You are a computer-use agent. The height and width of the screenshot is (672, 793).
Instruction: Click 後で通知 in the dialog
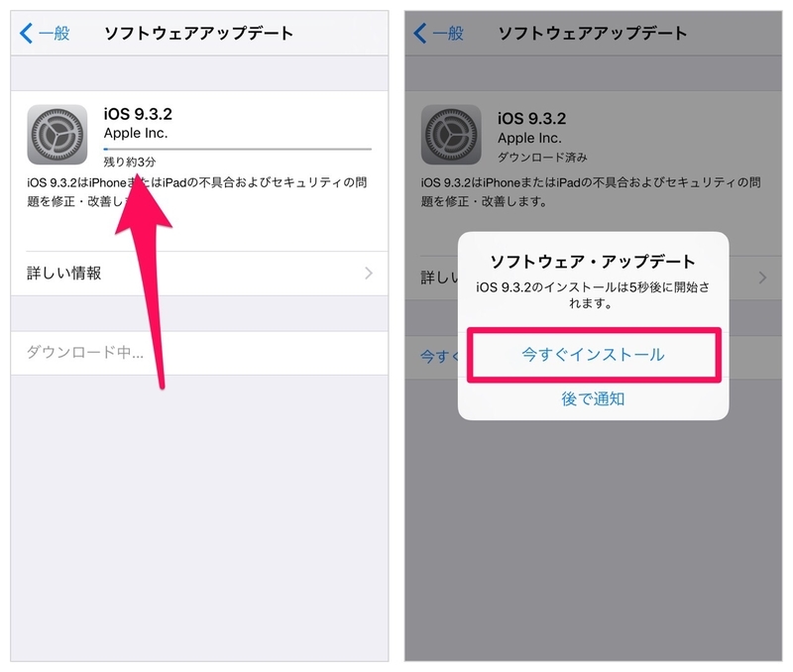[593, 399]
